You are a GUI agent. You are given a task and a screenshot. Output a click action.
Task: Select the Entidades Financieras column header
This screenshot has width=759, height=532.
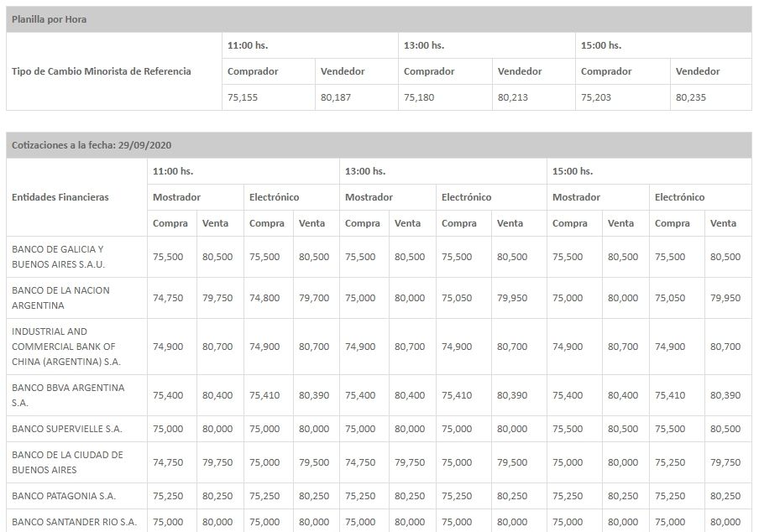60,197
